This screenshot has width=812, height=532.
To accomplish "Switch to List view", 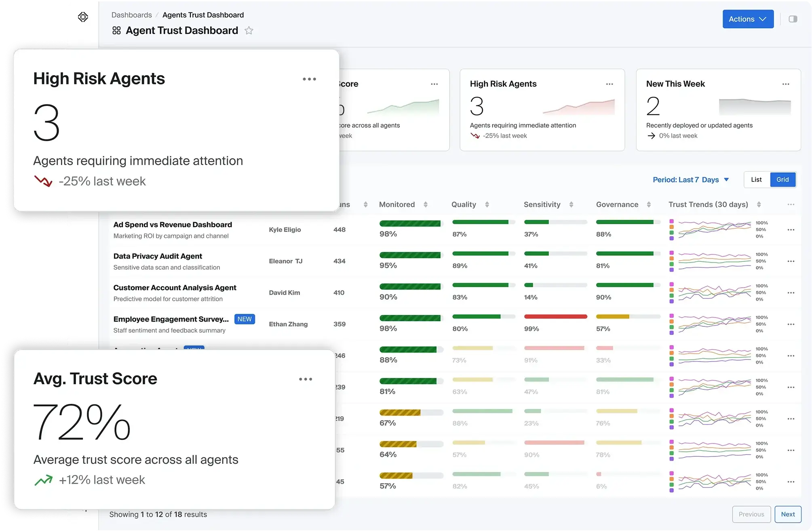I will 756,180.
